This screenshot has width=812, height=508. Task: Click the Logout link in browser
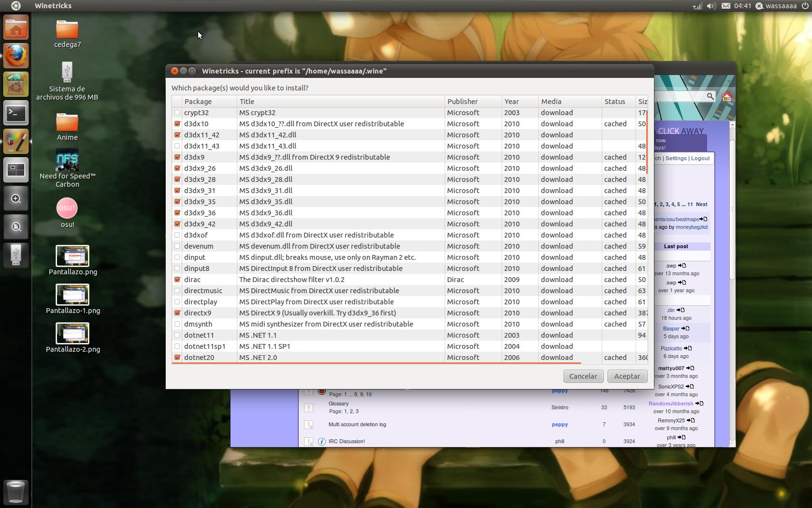click(x=700, y=158)
